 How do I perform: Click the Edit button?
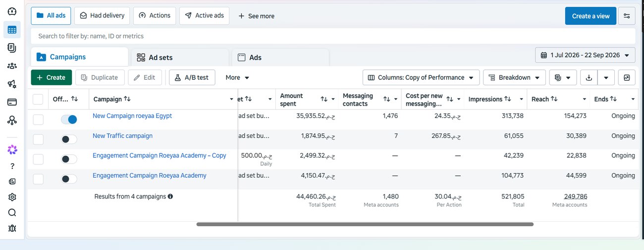145,77
